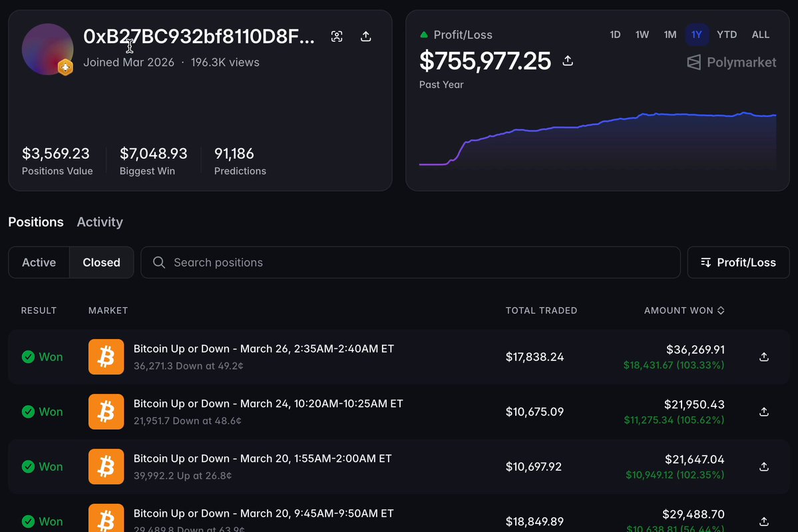
Task: Show Closed positions
Action: pos(101,263)
